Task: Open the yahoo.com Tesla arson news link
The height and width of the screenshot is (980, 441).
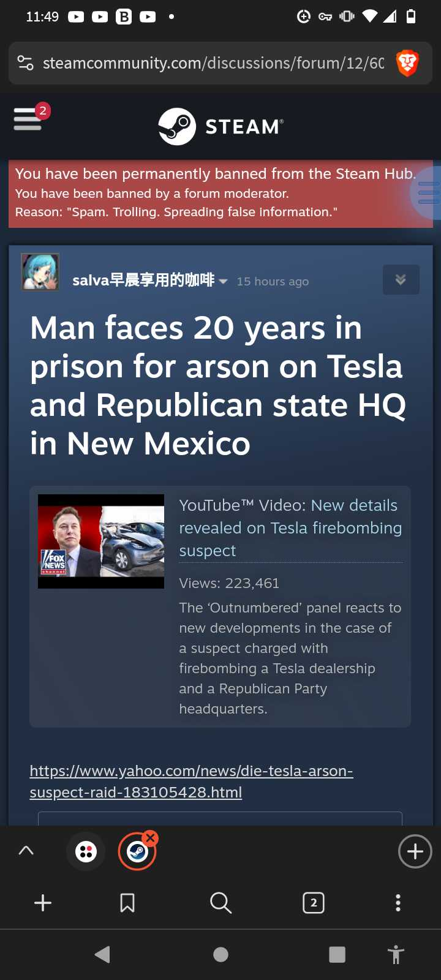Action: pyautogui.click(x=191, y=782)
